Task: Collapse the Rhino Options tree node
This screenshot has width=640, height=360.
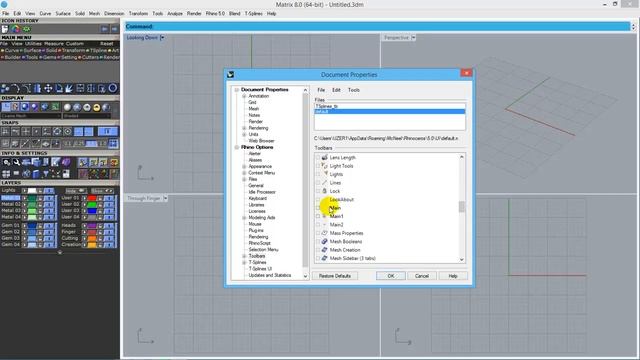Action: tap(237, 147)
